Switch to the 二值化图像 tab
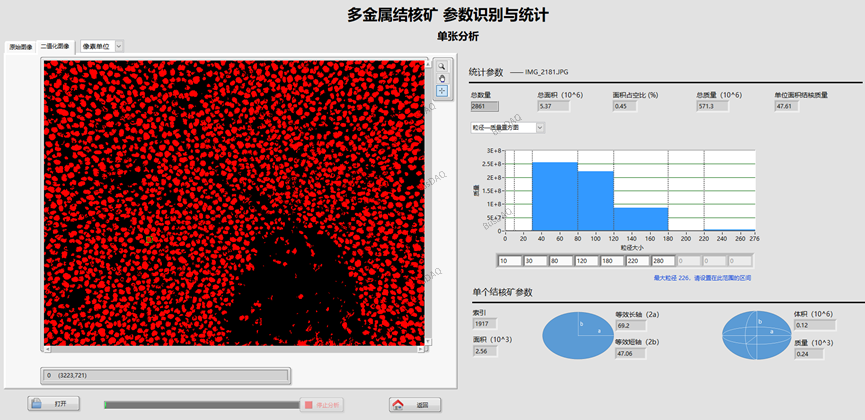 coord(55,46)
